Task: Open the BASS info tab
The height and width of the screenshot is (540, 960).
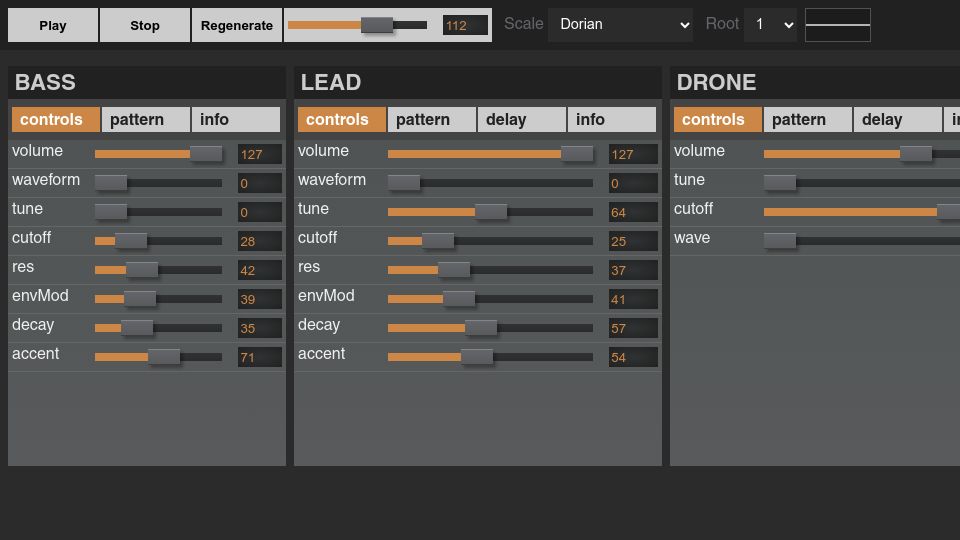Action: click(236, 119)
